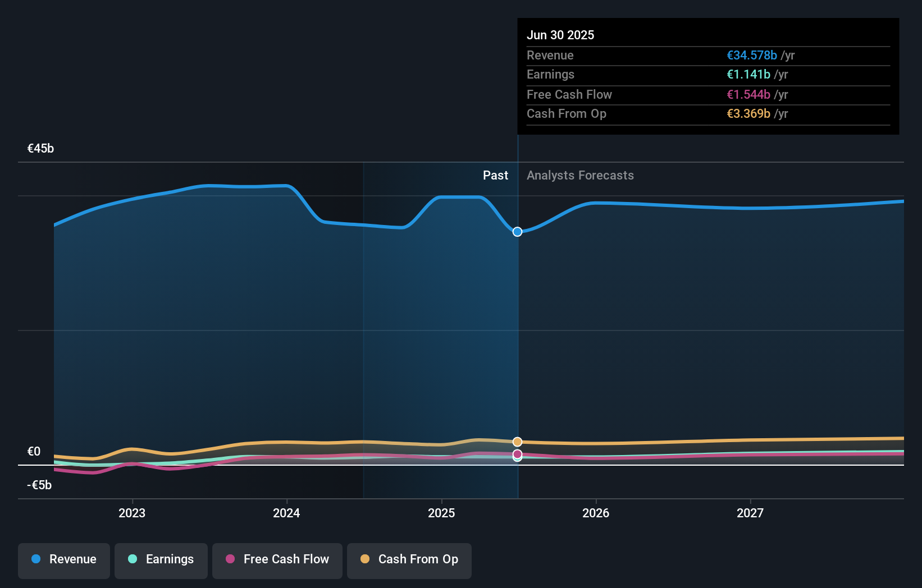This screenshot has height=588, width=922.
Task: Toggle the Earnings series visibility
Action: point(161,559)
